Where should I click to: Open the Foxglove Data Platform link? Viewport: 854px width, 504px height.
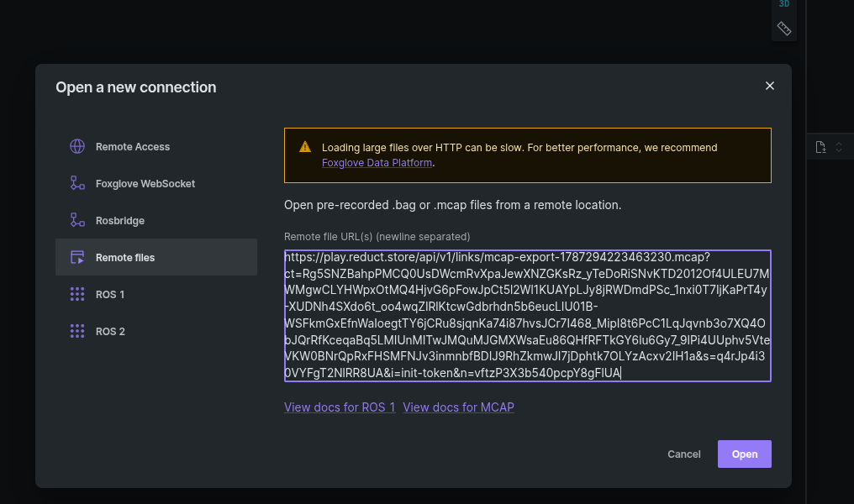tap(377, 163)
